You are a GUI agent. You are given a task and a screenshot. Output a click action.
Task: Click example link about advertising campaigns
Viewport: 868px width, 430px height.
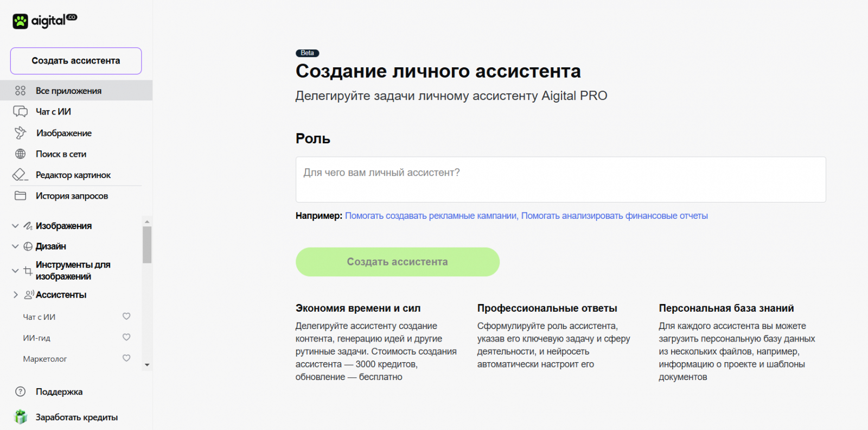pos(431,216)
